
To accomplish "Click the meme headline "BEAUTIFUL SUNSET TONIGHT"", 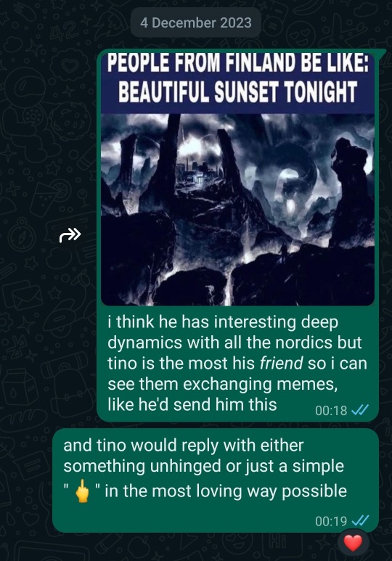I will click(237, 91).
